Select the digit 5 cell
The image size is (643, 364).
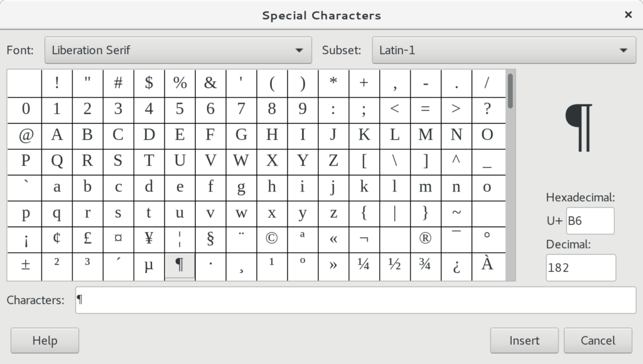tap(180, 110)
